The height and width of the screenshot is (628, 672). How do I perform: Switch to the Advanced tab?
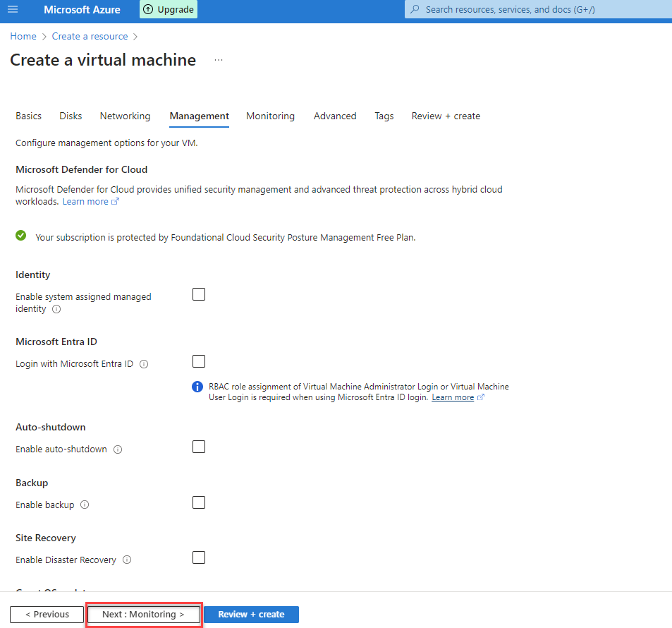click(x=334, y=116)
